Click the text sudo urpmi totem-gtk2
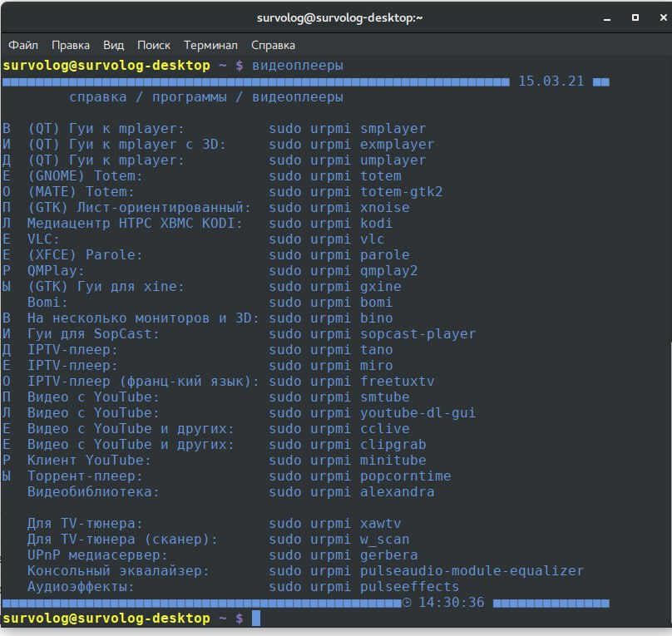The image size is (672, 636). pyautogui.click(x=355, y=192)
